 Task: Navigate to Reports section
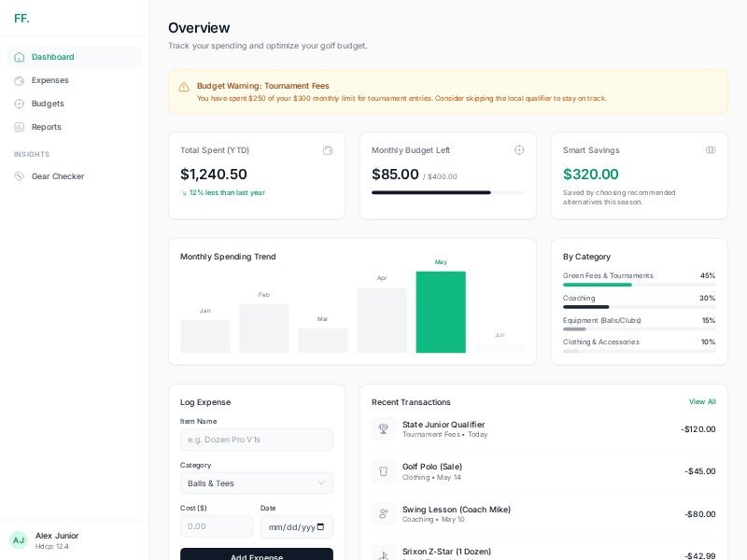point(46,127)
